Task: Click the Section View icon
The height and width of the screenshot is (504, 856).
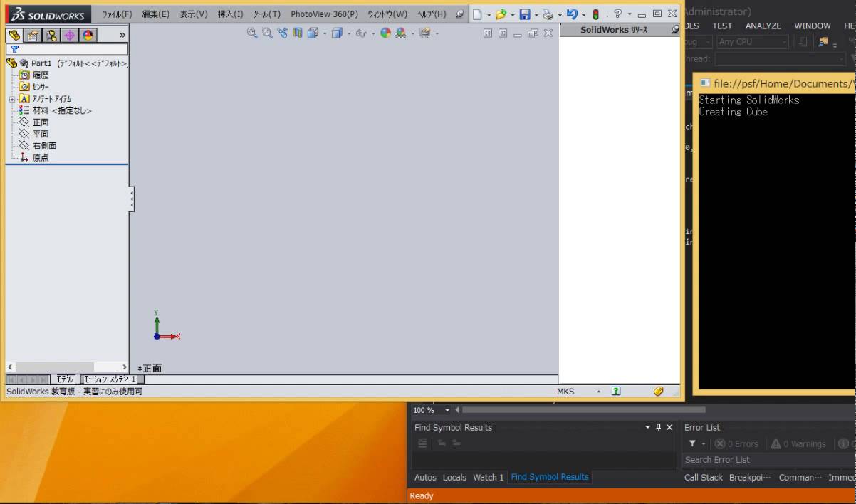Action: pos(297,33)
